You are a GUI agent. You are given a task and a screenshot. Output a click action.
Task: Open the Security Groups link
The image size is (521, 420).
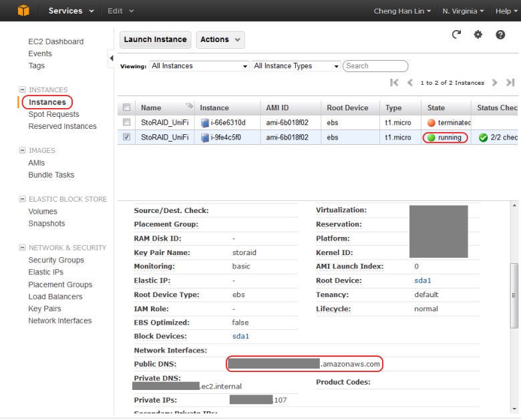[x=56, y=260]
